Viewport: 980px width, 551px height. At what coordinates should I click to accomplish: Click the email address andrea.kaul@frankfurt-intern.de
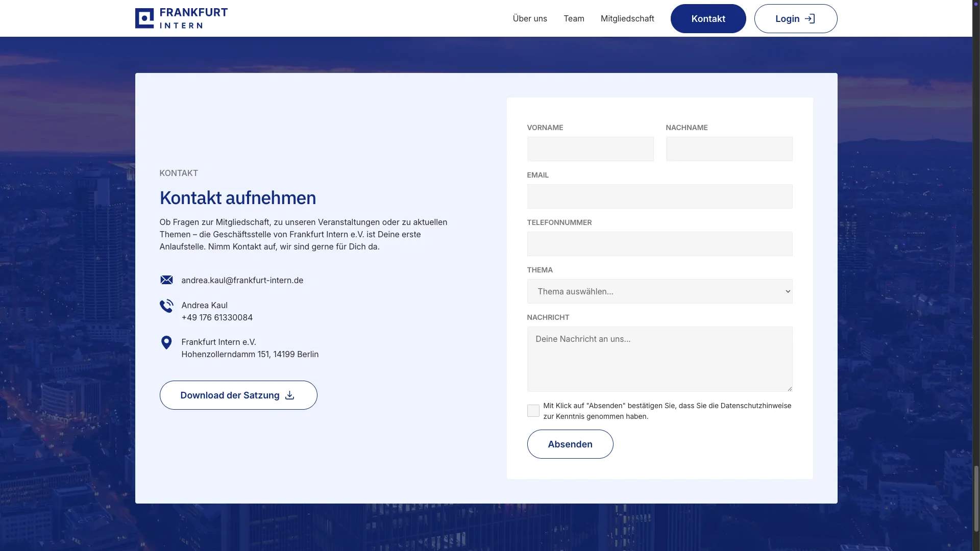[242, 280]
